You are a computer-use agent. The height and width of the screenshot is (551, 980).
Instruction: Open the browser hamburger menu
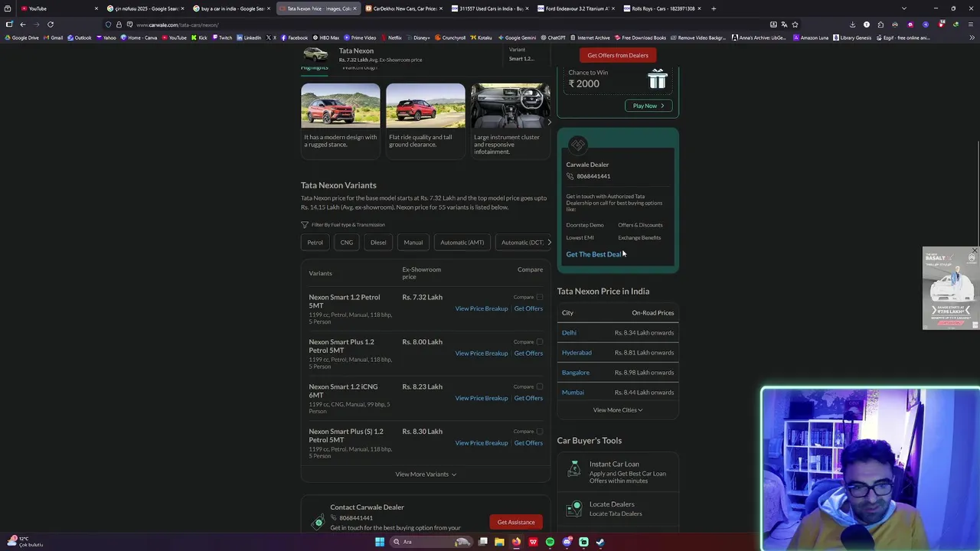coord(972,24)
